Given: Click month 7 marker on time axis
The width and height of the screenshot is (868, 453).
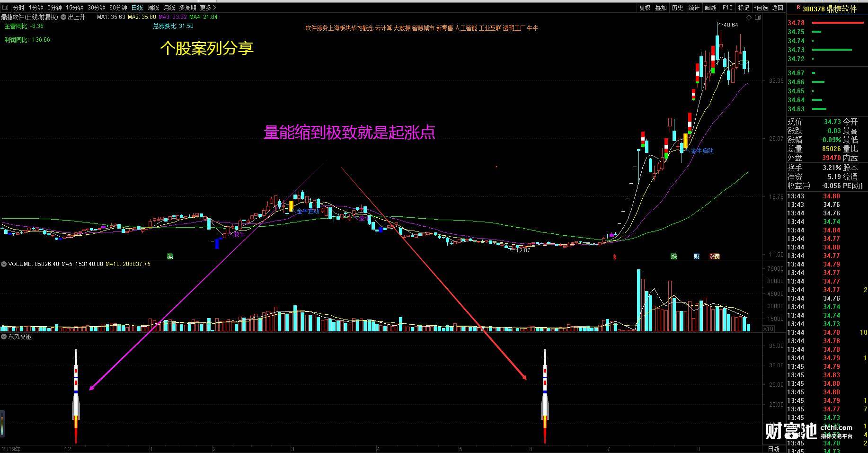Looking at the screenshot, I should 608,449.
